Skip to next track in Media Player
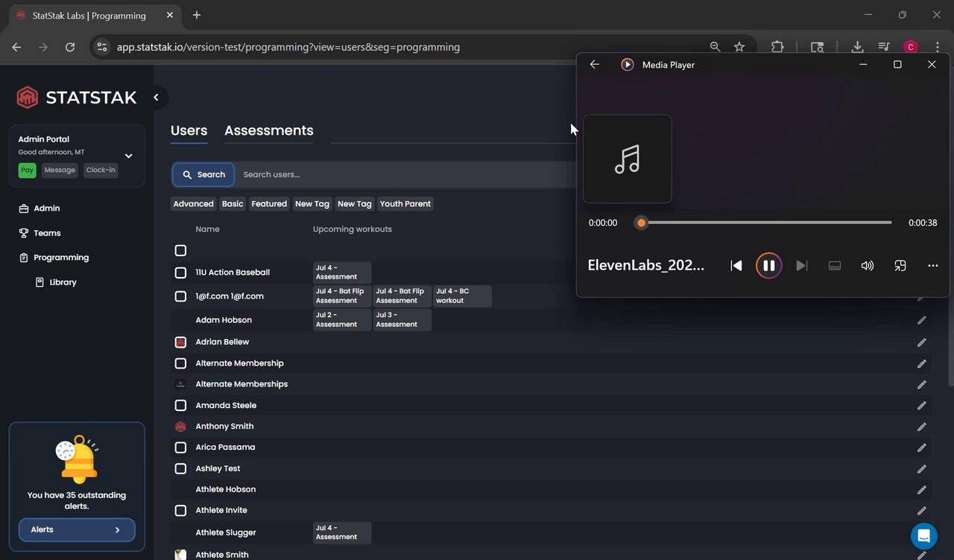Image resolution: width=954 pixels, height=560 pixels. click(x=802, y=266)
